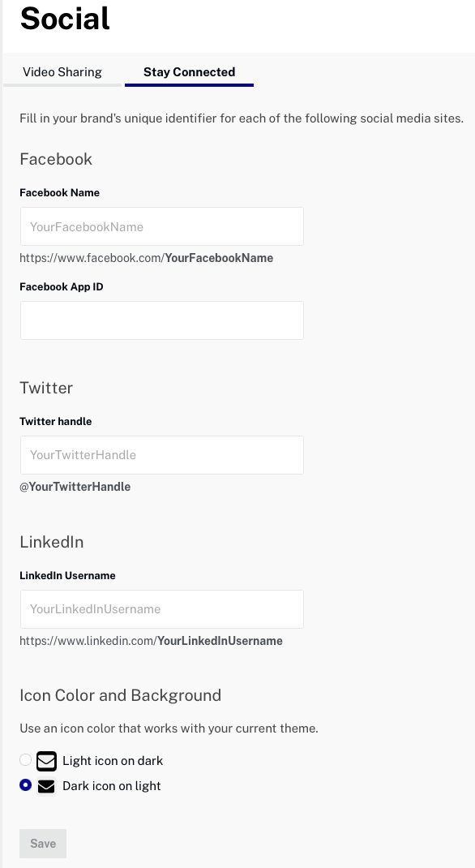The width and height of the screenshot is (475, 868).
Task: Click the "Light icon on dark" label text
Action: [x=113, y=761]
